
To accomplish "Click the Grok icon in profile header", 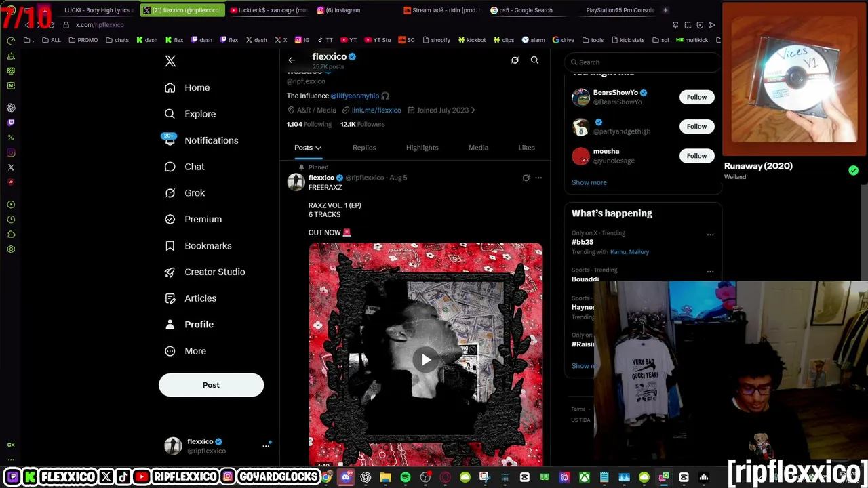I will [515, 60].
